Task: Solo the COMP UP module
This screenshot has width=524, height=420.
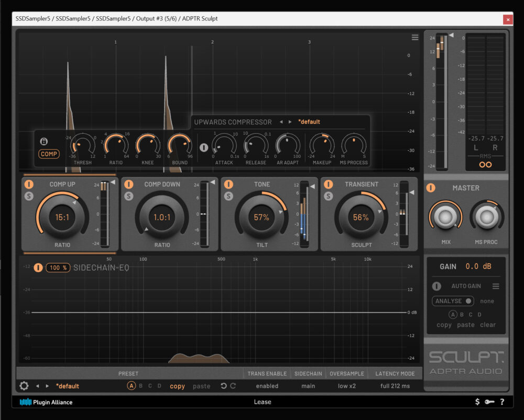Action: point(29,196)
